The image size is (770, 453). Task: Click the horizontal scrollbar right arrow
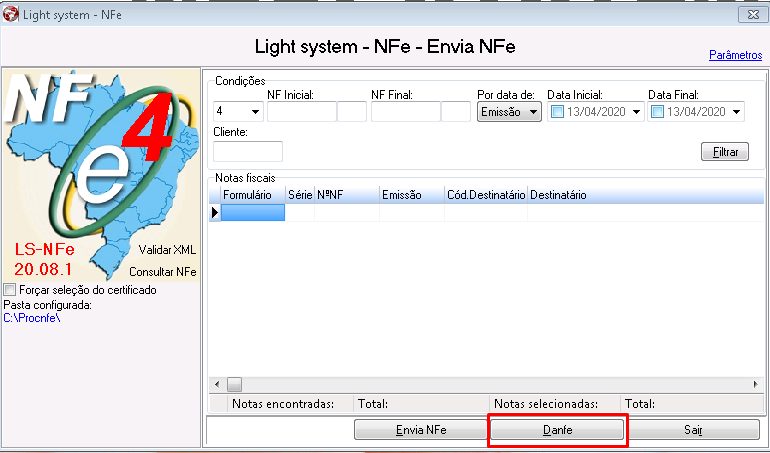pos(756,384)
